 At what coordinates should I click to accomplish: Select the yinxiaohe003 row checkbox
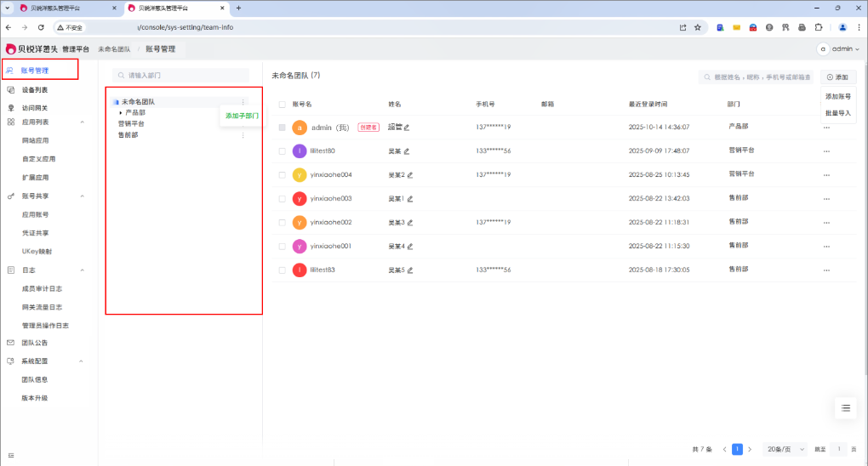click(283, 199)
